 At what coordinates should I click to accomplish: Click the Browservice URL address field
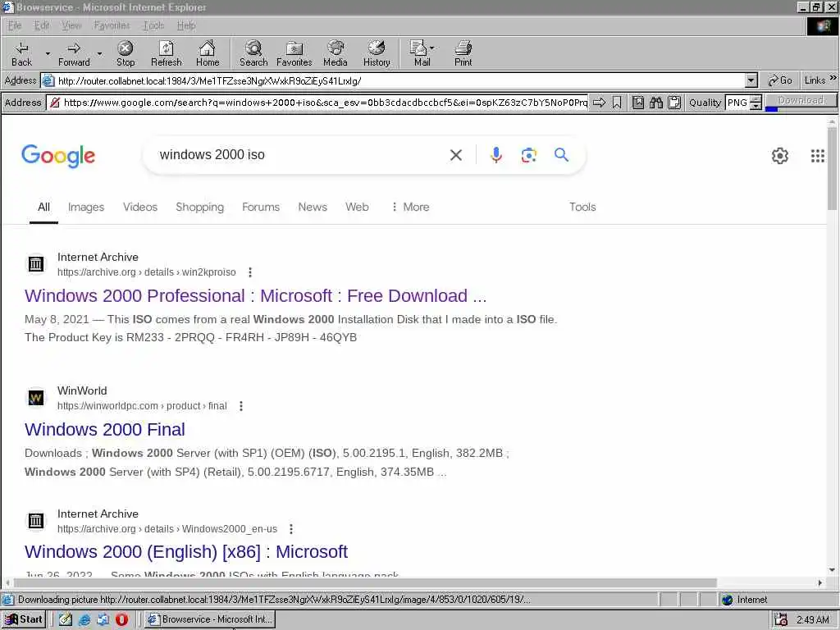coord(325,103)
